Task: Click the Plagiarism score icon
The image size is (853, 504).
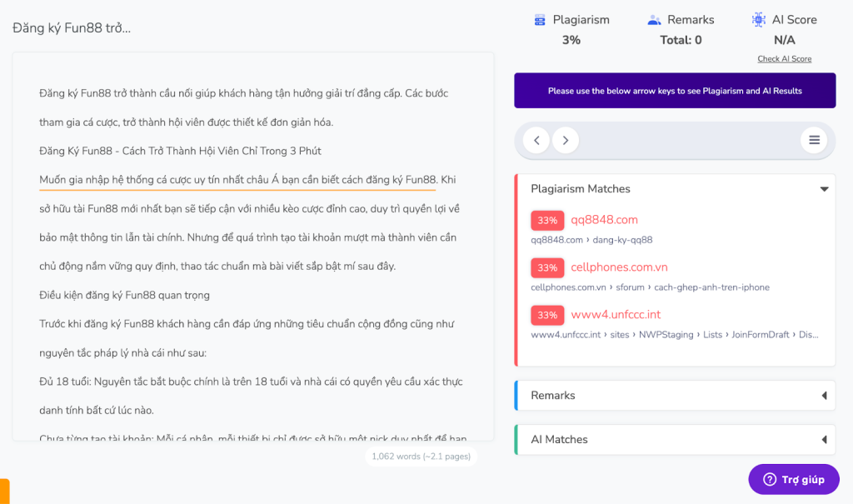Action: click(540, 20)
